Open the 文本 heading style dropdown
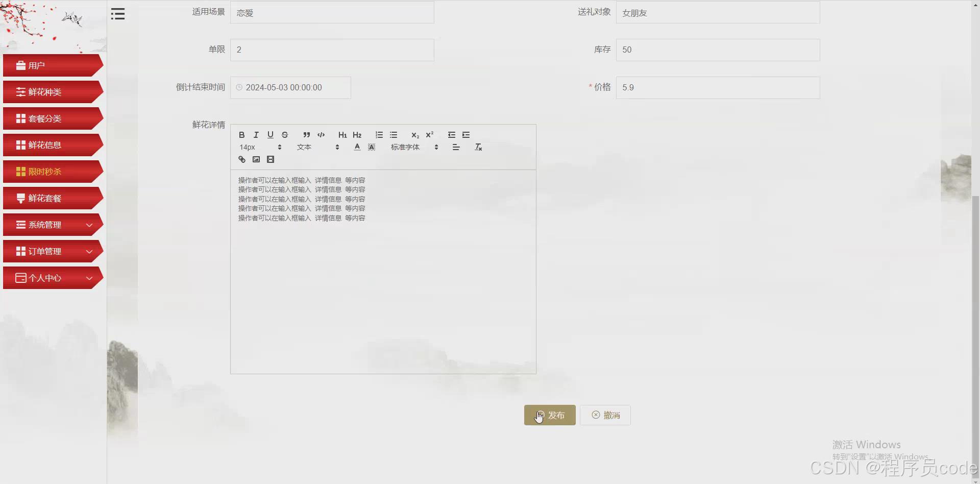The image size is (980, 484). click(318, 147)
